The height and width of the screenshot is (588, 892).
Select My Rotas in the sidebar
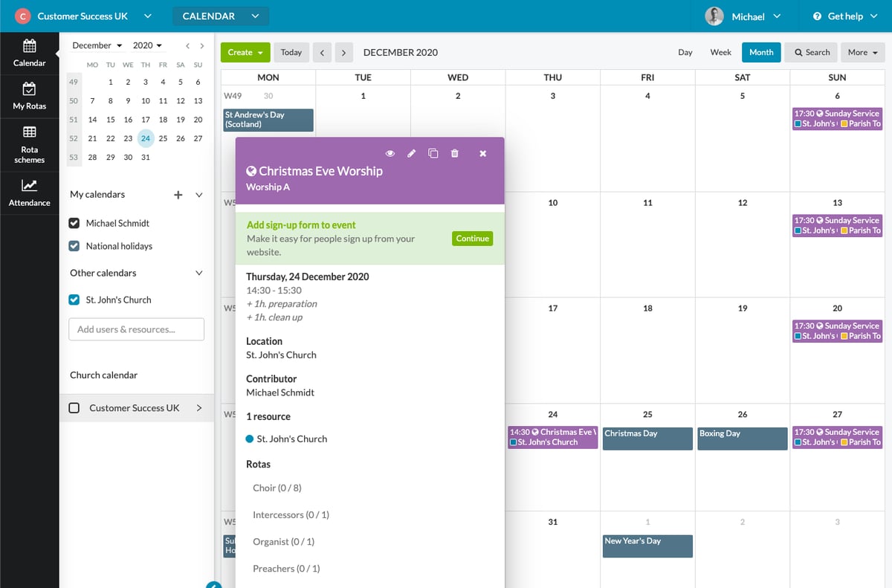29,97
